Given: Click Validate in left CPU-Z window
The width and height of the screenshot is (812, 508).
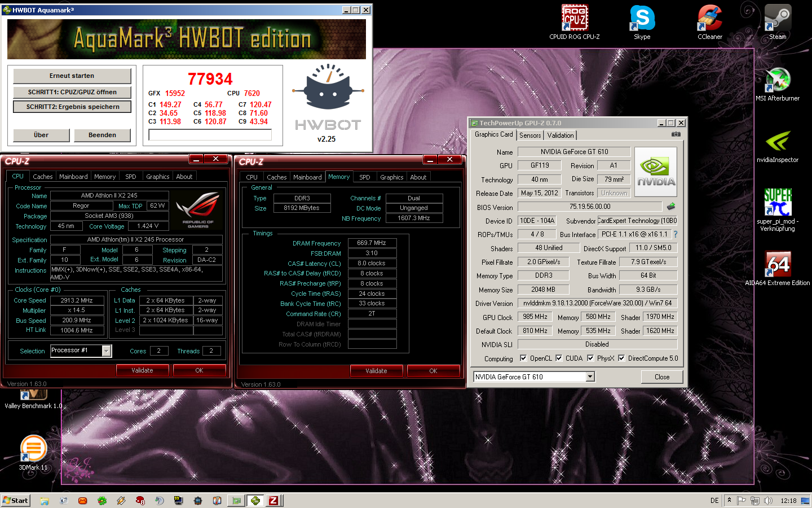Looking at the screenshot, I should 142,370.
